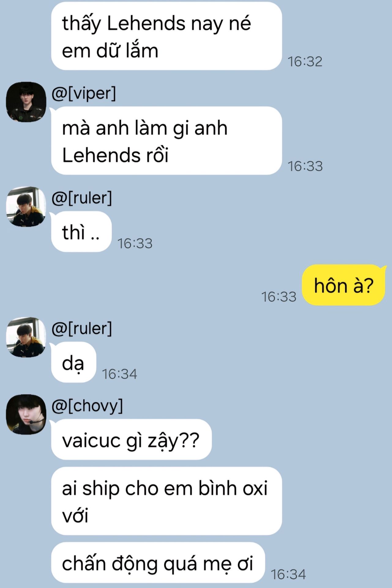Tap the 'mà anh làm gì anh Lehends rồi' bubble
Screen dimensions: 392x588
coord(166,141)
